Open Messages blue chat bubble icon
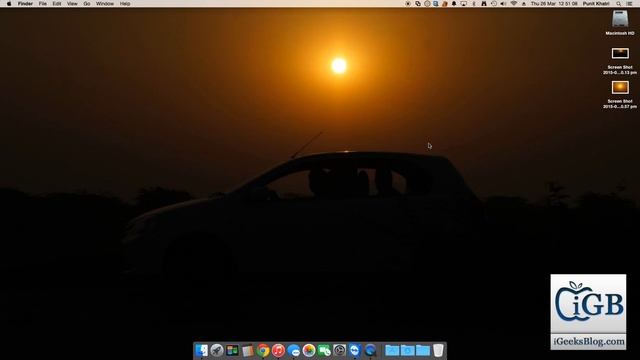This screenshot has width=640, height=360. [293, 350]
